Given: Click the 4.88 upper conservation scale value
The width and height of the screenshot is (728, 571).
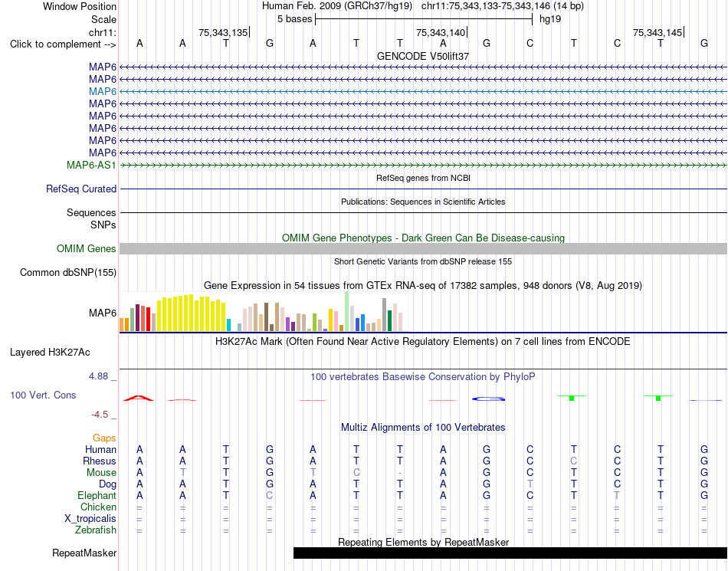Looking at the screenshot, I should pos(98,376).
